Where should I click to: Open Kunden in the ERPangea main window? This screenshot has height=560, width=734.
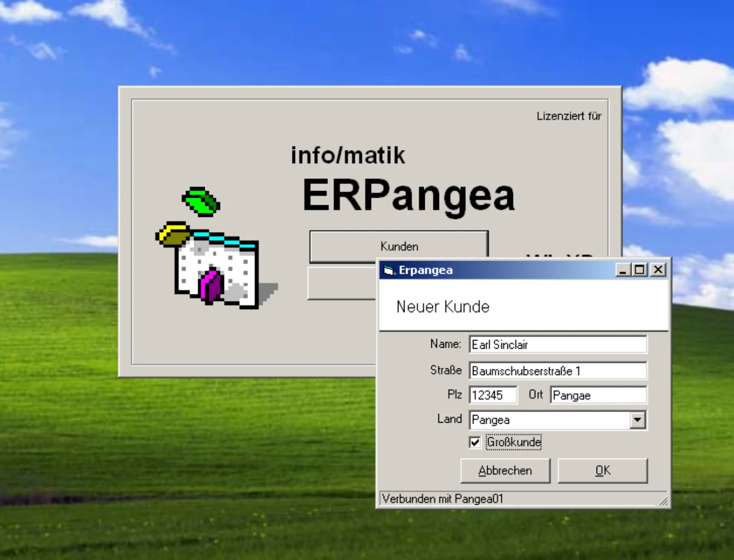pos(399,246)
